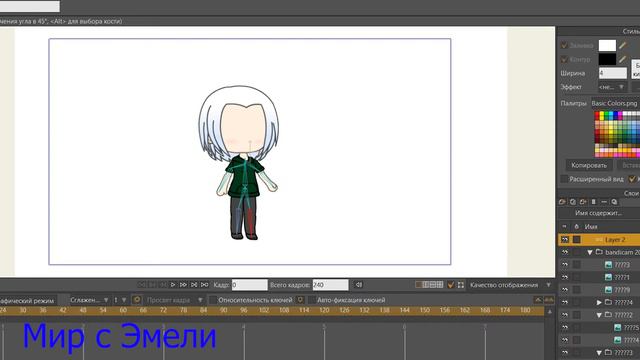Screen dimensions: 640x360
Task: Click the step-forward frame button
Action: tap(183, 285)
